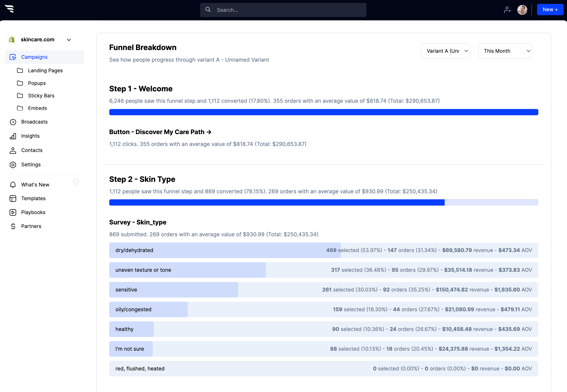Image resolution: width=567 pixels, height=392 pixels.
Task: Click into the Search field
Action: 283,10
